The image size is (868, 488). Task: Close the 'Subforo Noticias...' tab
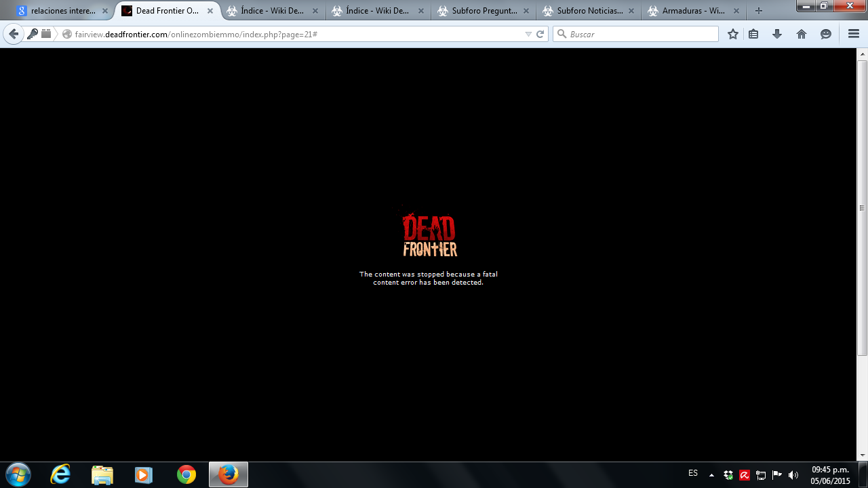click(x=632, y=11)
